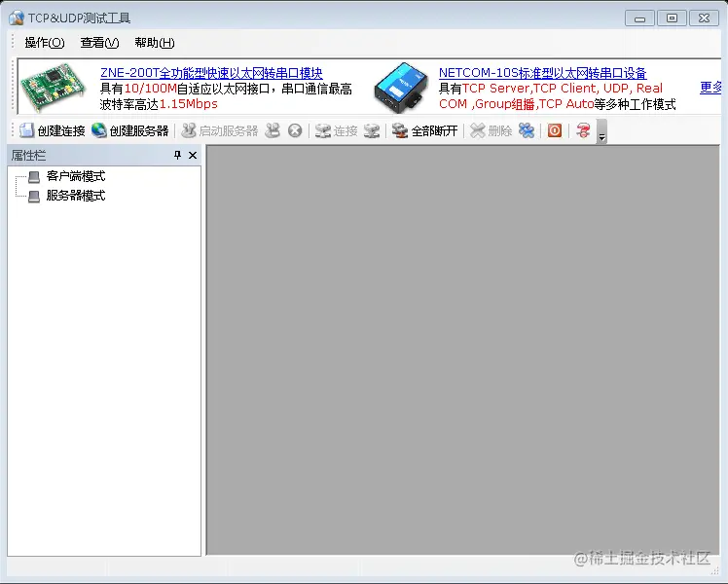Minimize the TCP&UDP测试工具 window
This screenshot has height=584, width=728.
[x=639, y=18]
